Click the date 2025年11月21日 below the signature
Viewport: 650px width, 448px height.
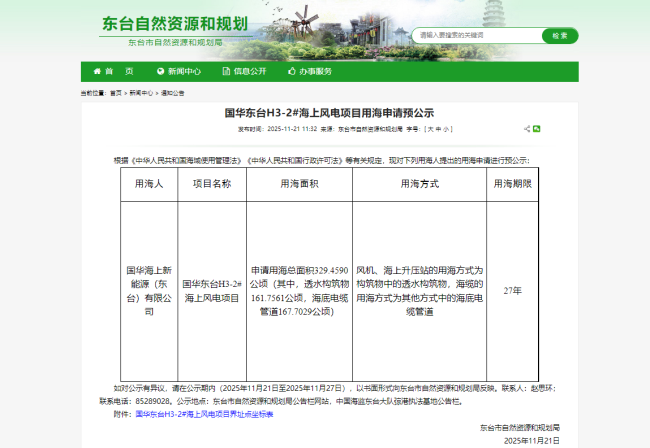point(532,441)
